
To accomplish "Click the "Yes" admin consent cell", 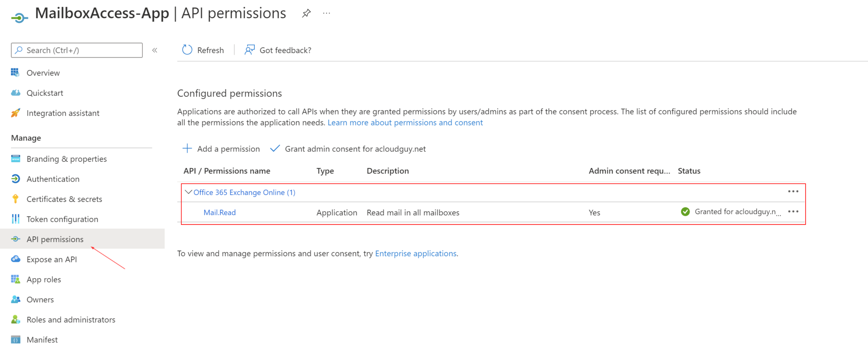I will pos(595,212).
